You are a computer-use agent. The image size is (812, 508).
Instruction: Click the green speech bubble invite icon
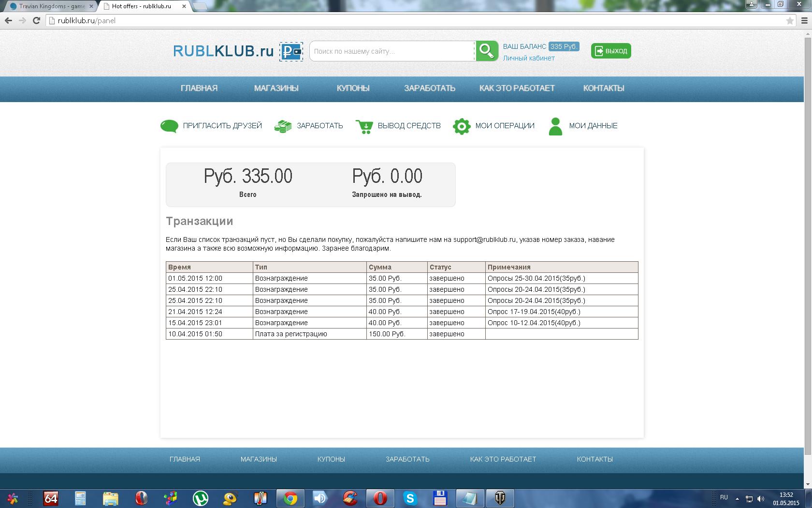tap(169, 126)
